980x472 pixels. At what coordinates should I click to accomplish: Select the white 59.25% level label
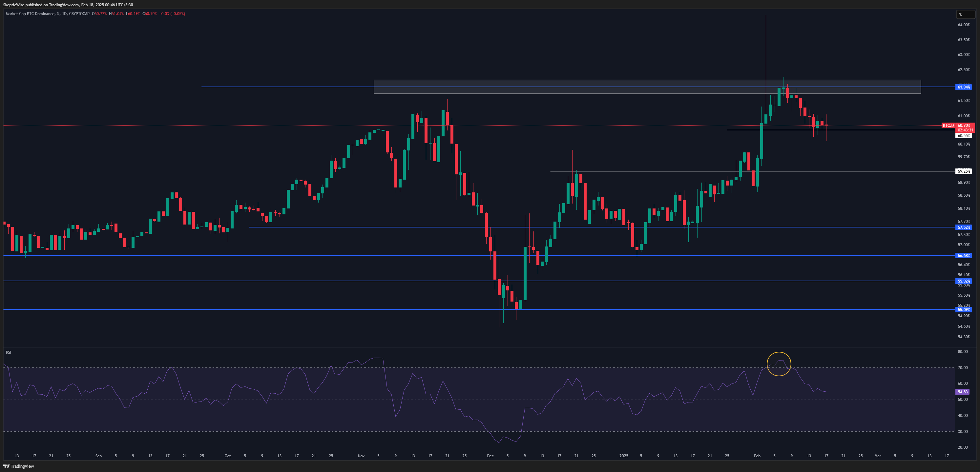click(964, 171)
